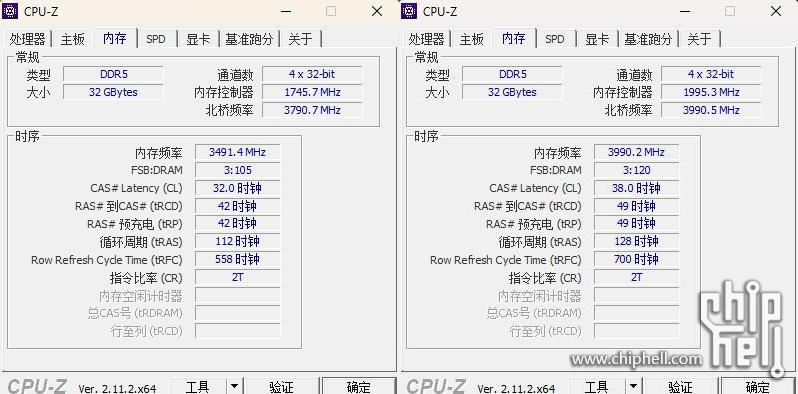This screenshot has height=394, width=798.
Task: Open 主板 tab in right CPU-Z window
Action: pyautogui.click(x=471, y=39)
